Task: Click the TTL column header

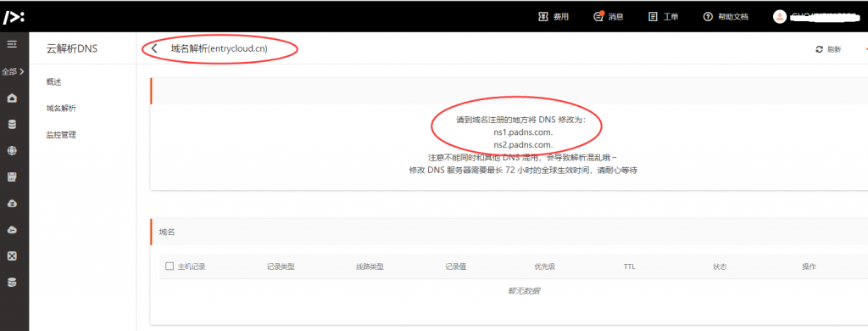Action: tap(630, 266)
